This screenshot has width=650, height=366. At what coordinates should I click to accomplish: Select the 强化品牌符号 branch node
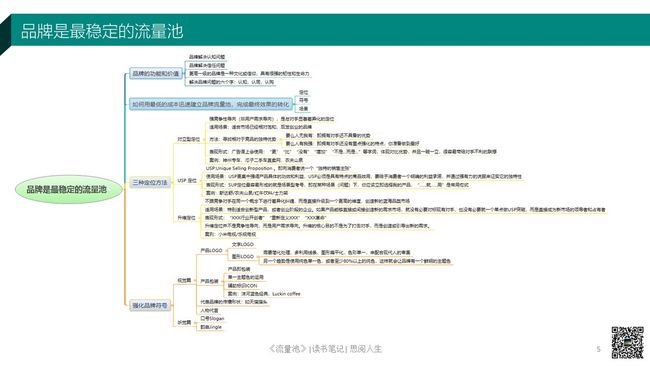tap(150, 305)
